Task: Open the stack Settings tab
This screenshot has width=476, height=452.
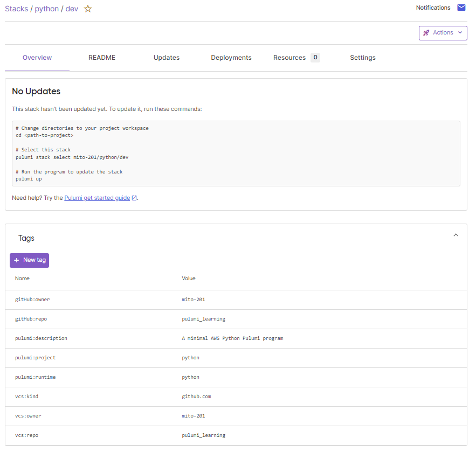Action: click(362, 58)
